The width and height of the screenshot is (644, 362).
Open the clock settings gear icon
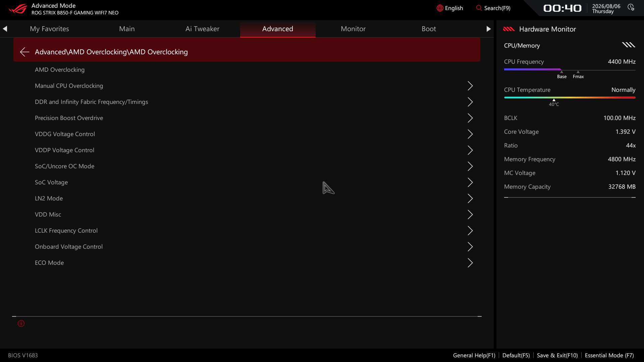click(x=631, y=7)
